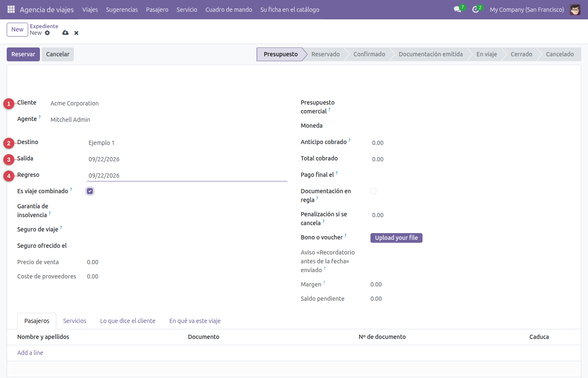
Task: Click the Cancelar button
Action: click(58, 54)
